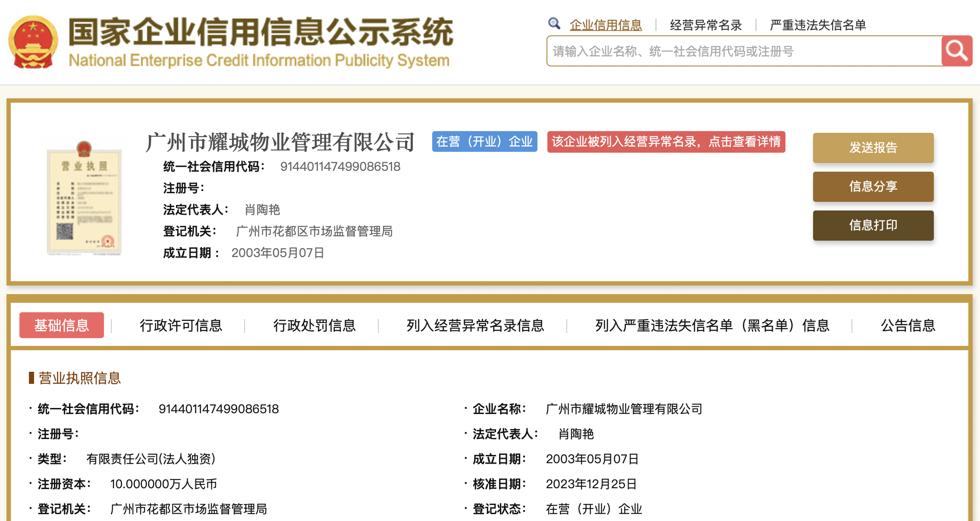Select the 企业信用信息 search category
The image size is (980, 521).
[606, 25]
